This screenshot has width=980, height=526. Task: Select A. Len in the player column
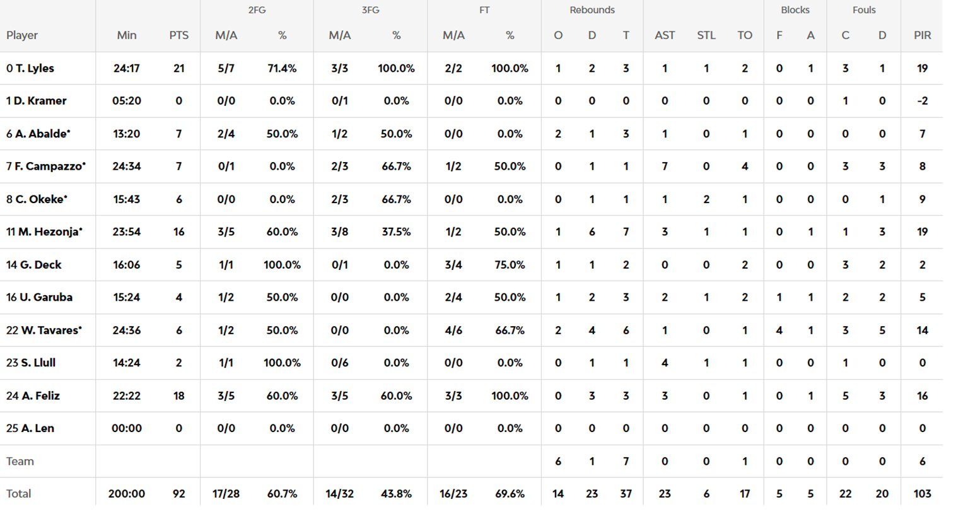[x=37, y=428]
